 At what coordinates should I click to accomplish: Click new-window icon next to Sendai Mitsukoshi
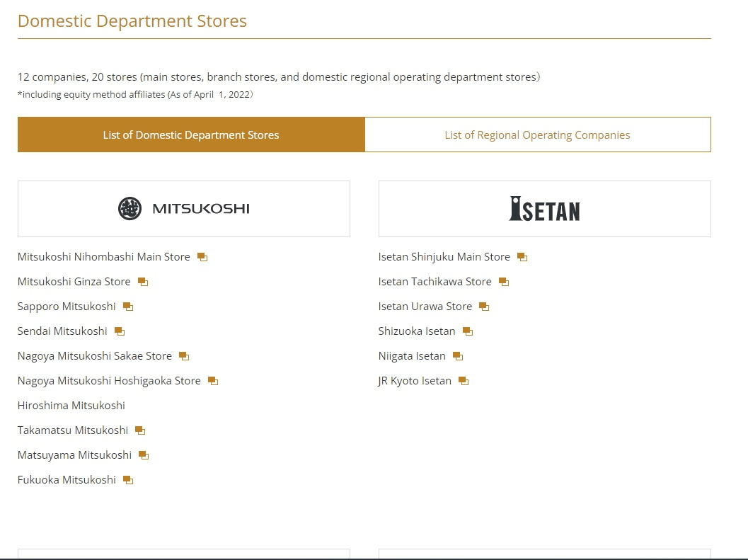(x=120, y=332)
